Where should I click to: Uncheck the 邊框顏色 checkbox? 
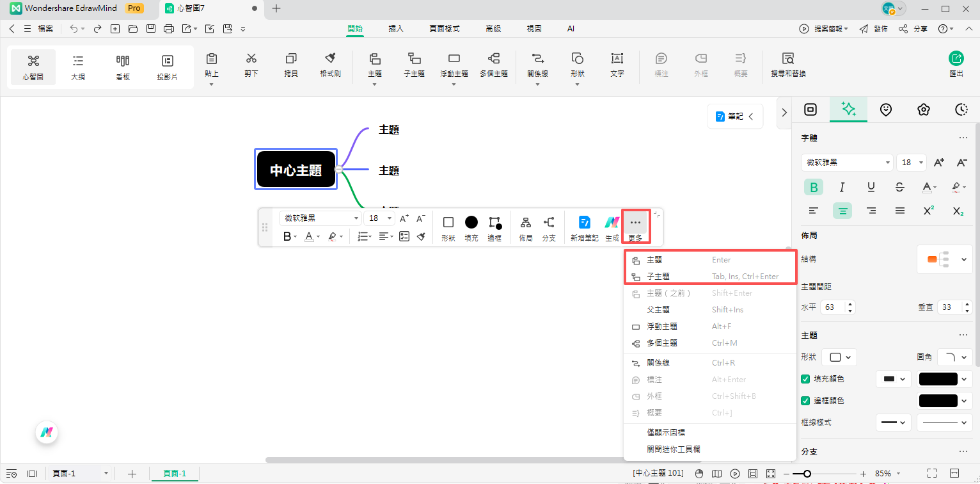[805, 400]
